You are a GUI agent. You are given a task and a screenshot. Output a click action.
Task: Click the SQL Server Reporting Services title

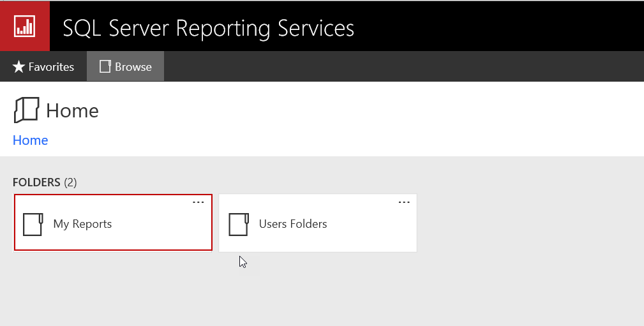[x=208, y=28]
